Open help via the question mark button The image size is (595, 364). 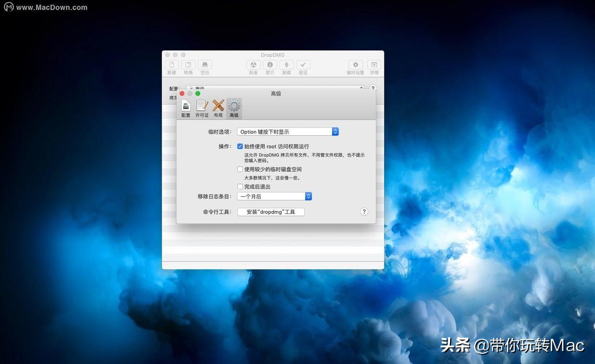click(x=364, y=211)
